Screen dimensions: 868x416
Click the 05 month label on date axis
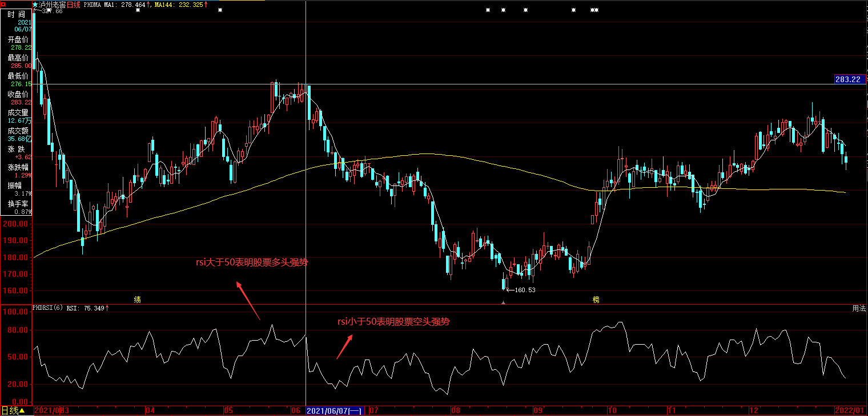click(228, 410)
